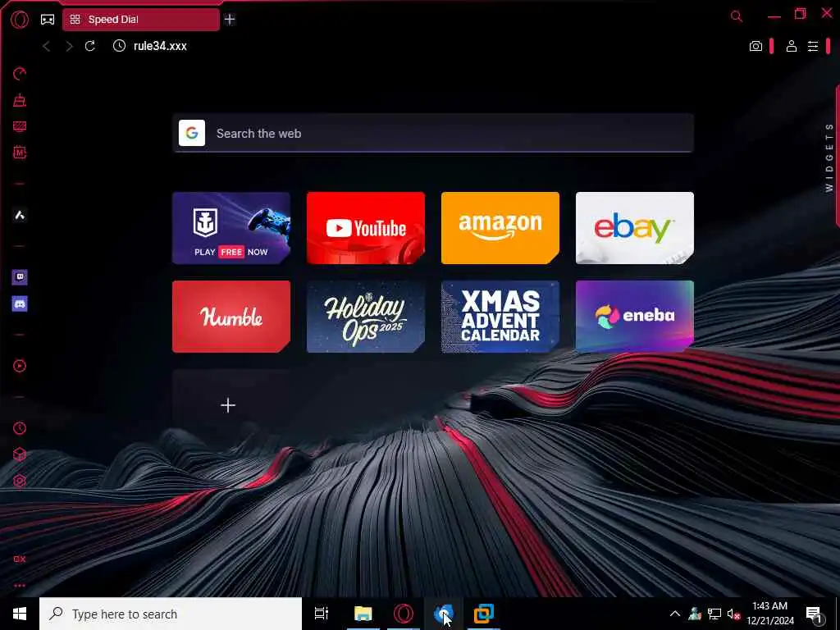Expand the Widgets side panel
Viewport: 840px width, 630px height.
tap(829, 157)
